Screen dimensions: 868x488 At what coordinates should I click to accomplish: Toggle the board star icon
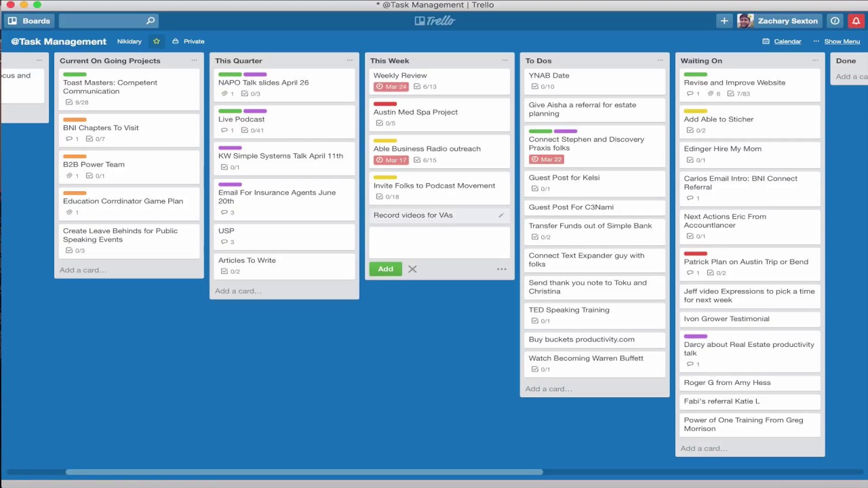(x=157, y=41)
